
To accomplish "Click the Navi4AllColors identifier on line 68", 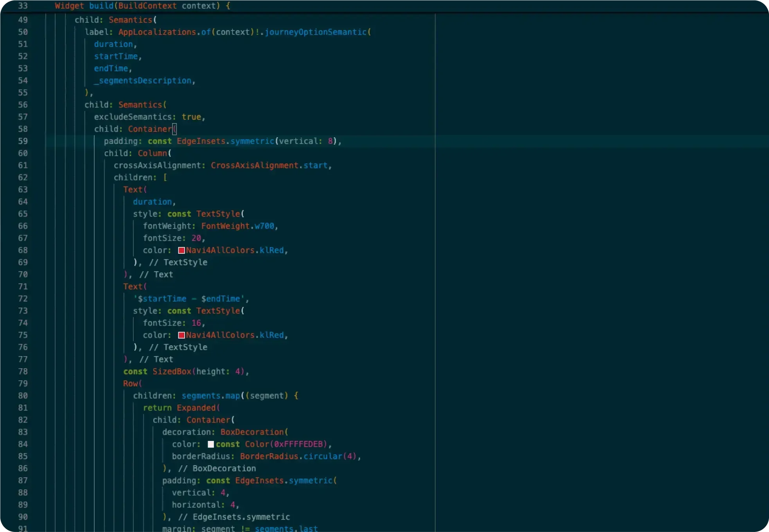I will click(x=220, y=250).
